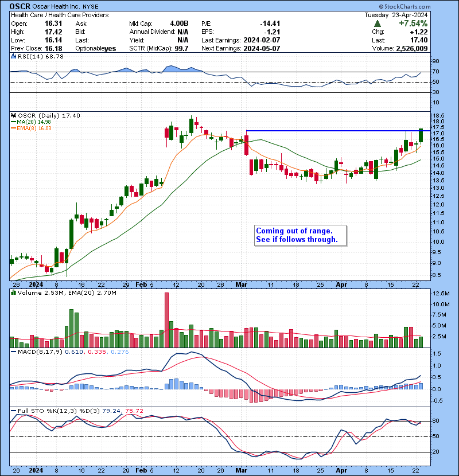Click the green up-triangle change indicator
The image size is (459, 476).
tap(378, 24)
